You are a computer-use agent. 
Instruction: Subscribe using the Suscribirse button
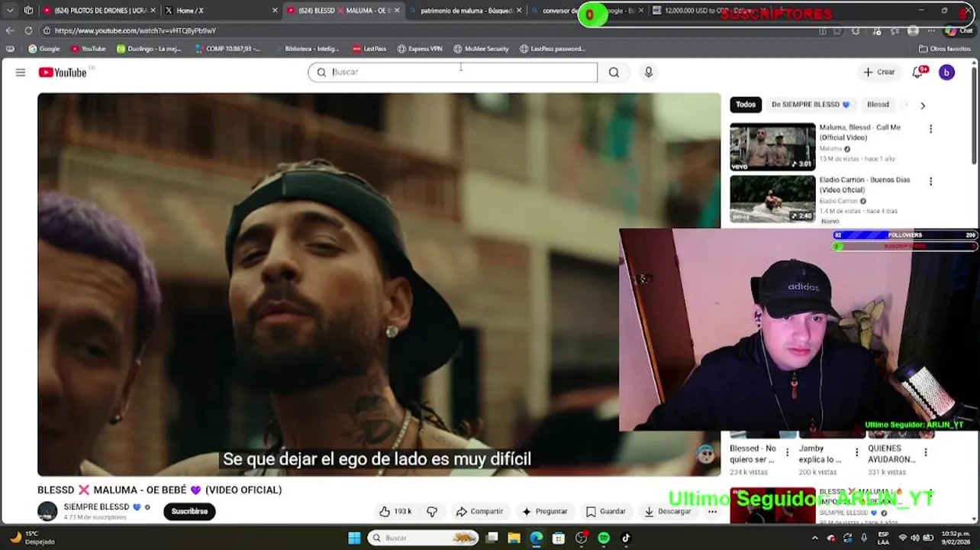[189, 511]
